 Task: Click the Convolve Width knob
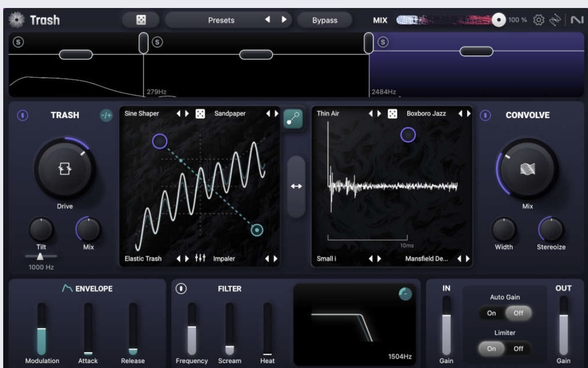pos(504,230)
